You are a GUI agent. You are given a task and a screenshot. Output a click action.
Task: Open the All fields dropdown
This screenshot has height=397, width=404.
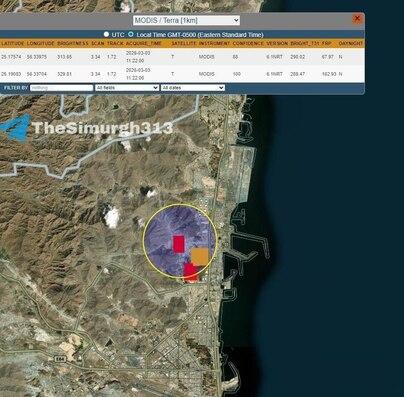[x=127, y=88]
